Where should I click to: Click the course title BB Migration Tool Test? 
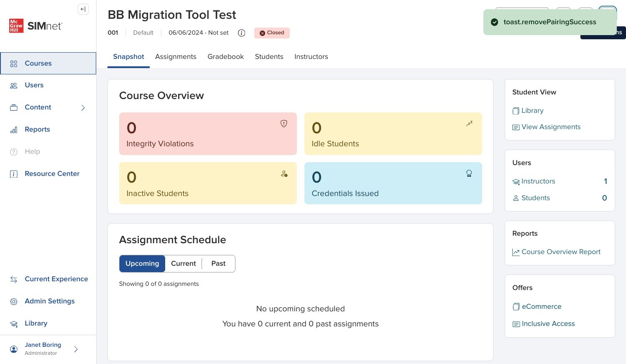[x=172, y=15]
